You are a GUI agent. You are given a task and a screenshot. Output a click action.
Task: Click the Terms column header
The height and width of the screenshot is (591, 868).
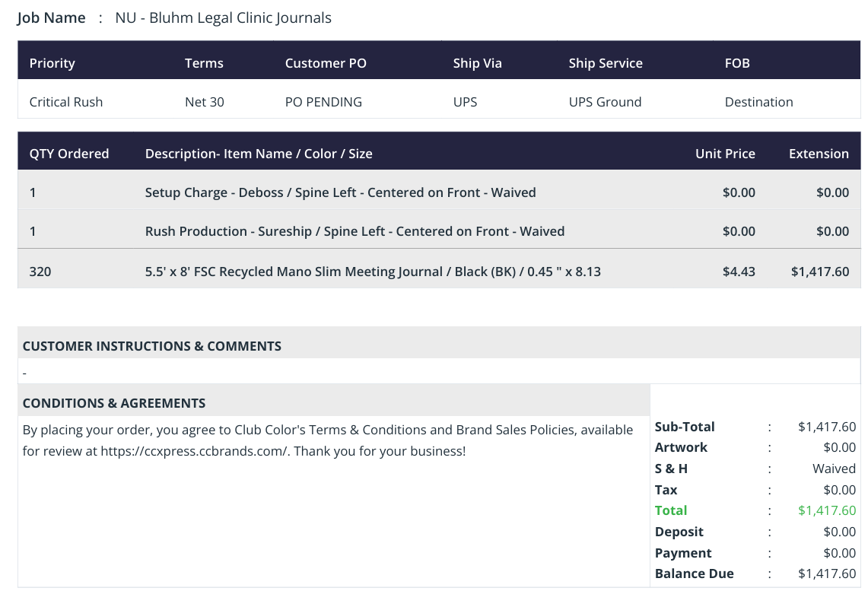(204, 63)
